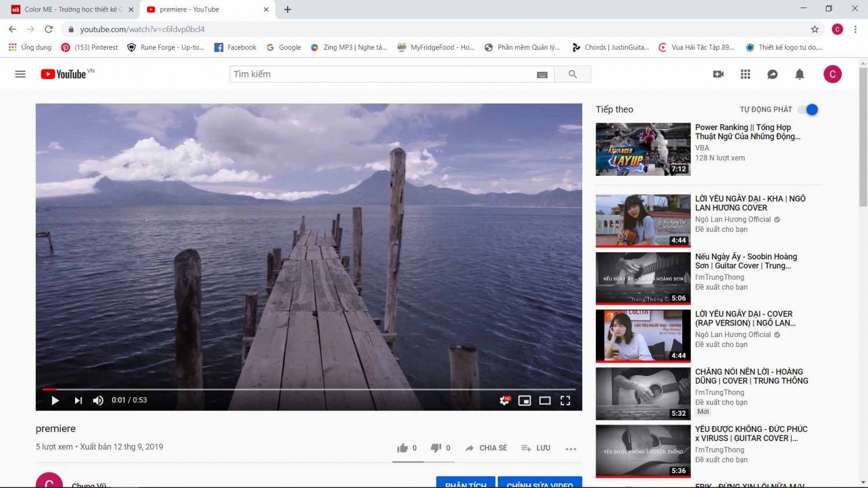Click LƯU save to playlist button

[535, 448]
